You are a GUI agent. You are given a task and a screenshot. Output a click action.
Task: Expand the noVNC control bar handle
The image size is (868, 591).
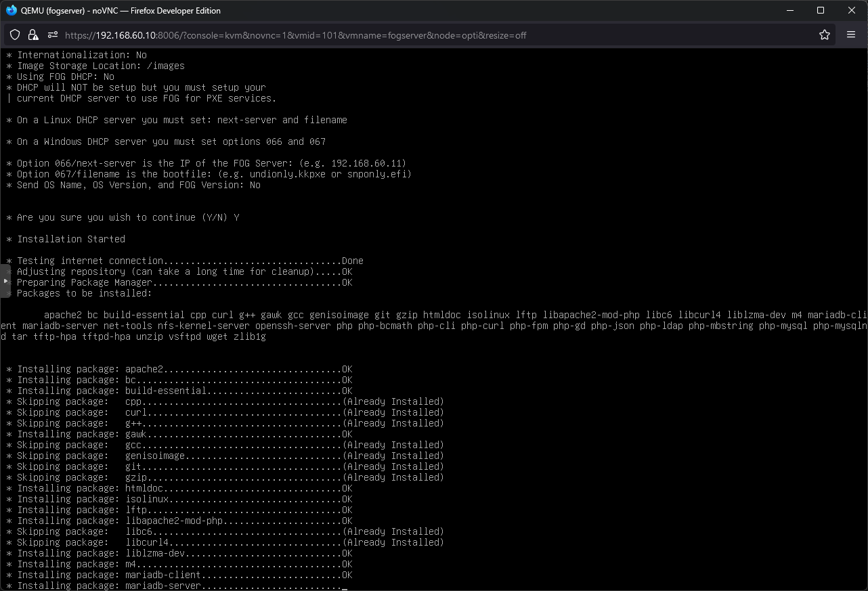[x=5, y=280]
